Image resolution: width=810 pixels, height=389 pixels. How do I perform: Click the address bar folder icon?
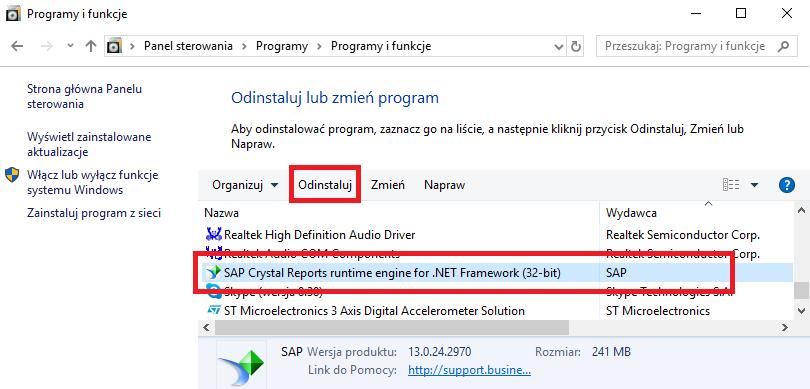pos(114,46)
